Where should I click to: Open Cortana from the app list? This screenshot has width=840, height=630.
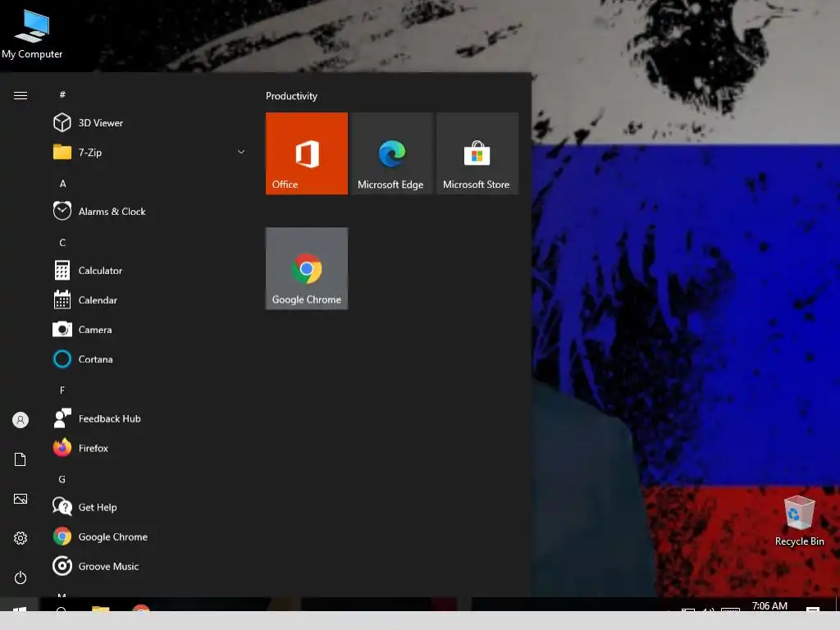[150, 359]
